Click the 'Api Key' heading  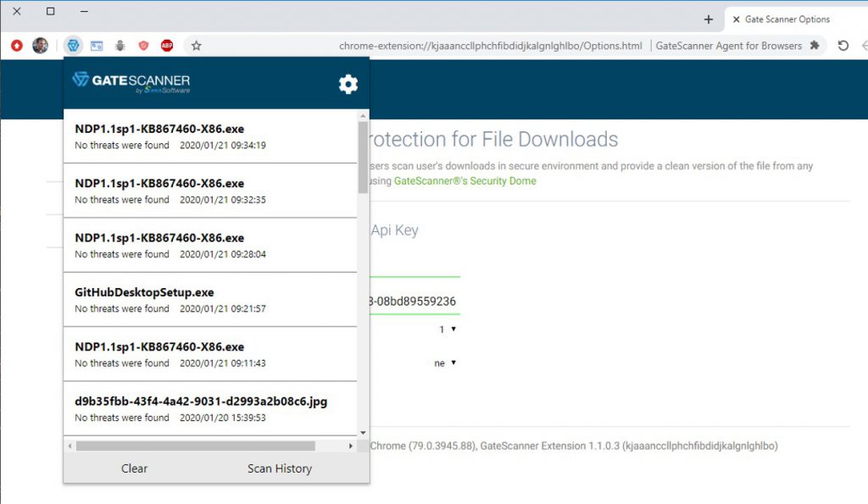395,230
